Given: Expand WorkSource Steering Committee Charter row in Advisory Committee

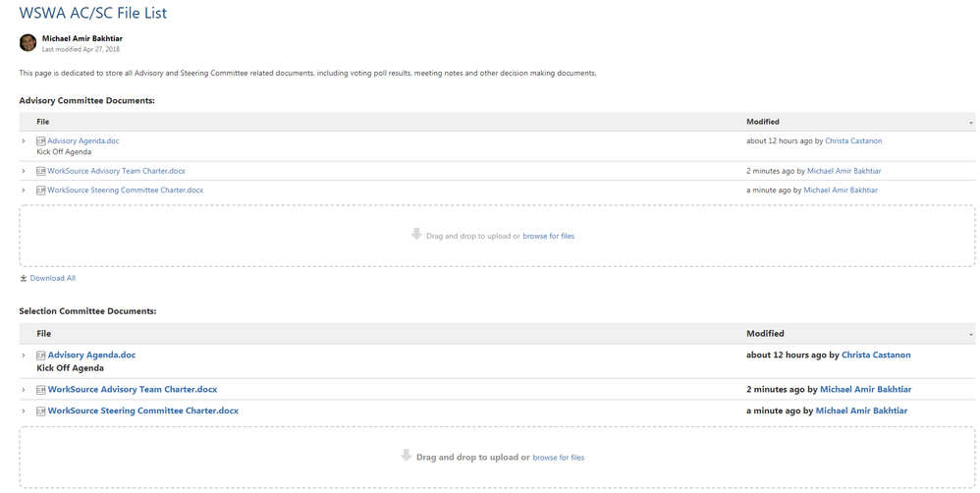Looking at the screenshot, I should click(x=24, y=190).
